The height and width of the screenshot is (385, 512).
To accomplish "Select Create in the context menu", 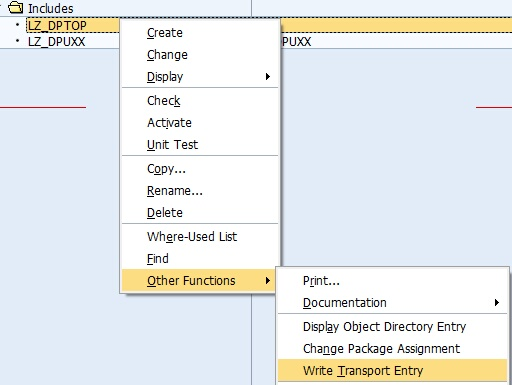I will click(200, 33).
